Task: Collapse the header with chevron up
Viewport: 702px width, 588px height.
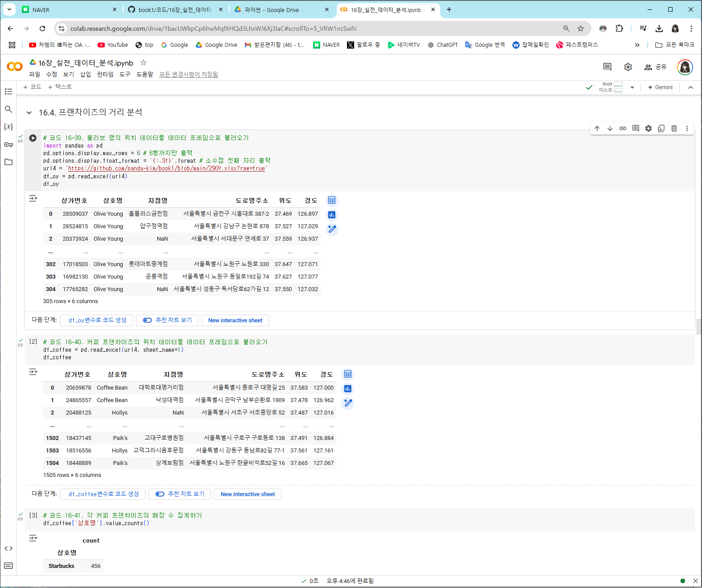Action: tap(690, 87)
